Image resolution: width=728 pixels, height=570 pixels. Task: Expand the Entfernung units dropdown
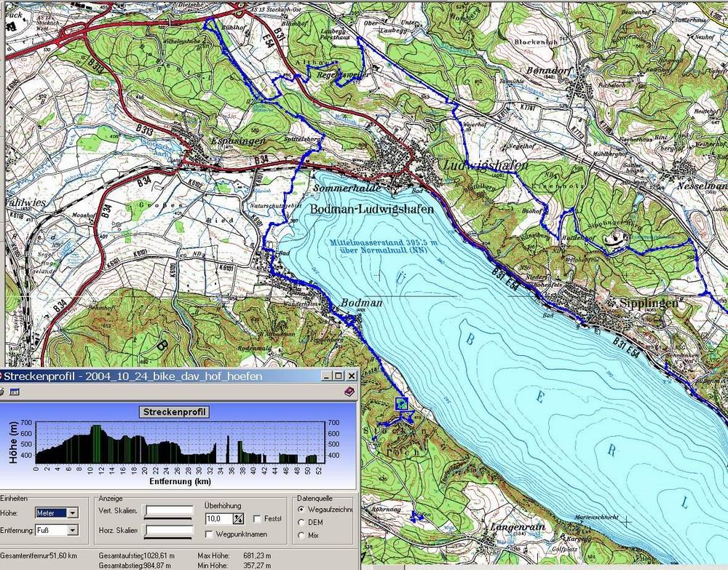pyautogui.click(x=72, y=531)
